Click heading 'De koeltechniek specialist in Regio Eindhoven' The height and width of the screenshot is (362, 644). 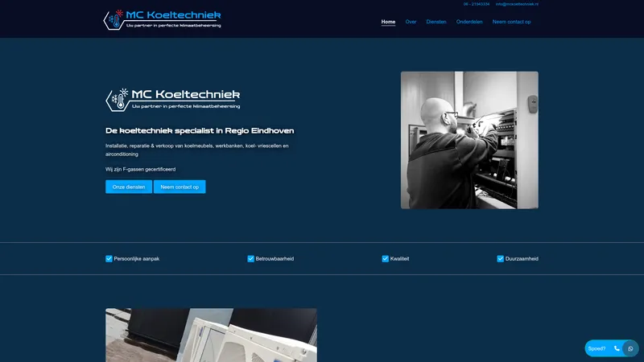coord(200,130)
